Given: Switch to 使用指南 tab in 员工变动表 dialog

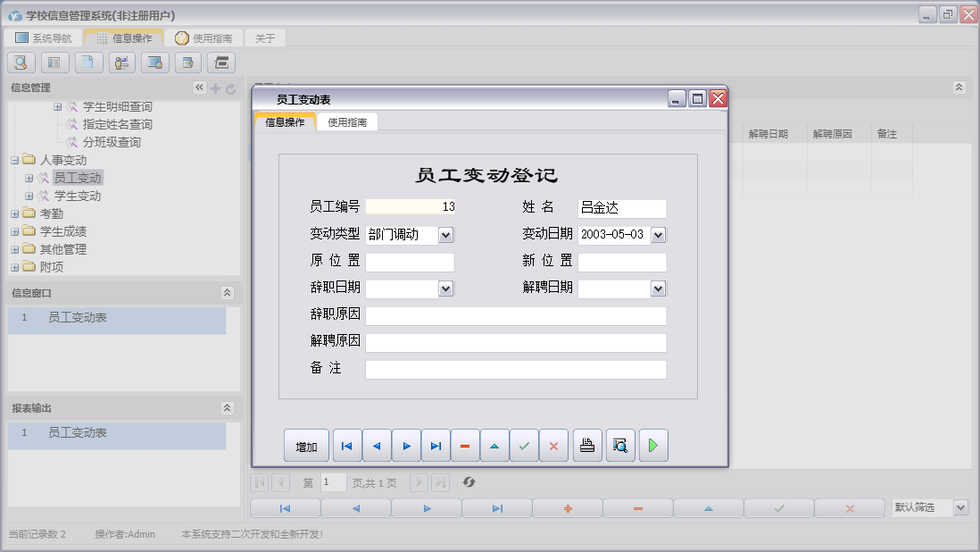Looking at the screenshot, I should (x=347, y=122).
